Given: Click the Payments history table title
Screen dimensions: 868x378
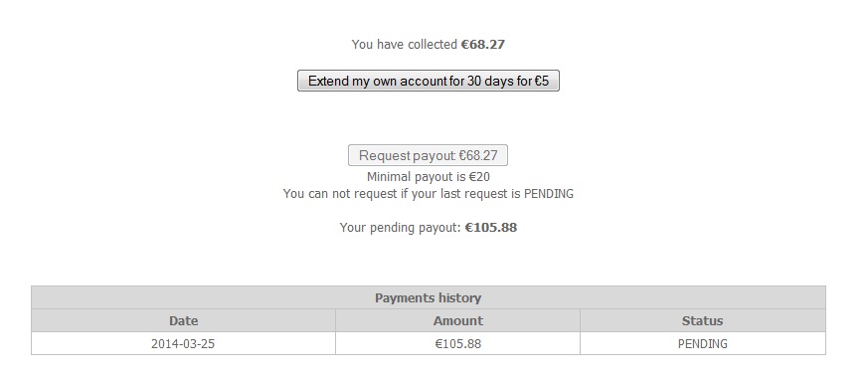Looking at the screenshot, I should point(428,297).
